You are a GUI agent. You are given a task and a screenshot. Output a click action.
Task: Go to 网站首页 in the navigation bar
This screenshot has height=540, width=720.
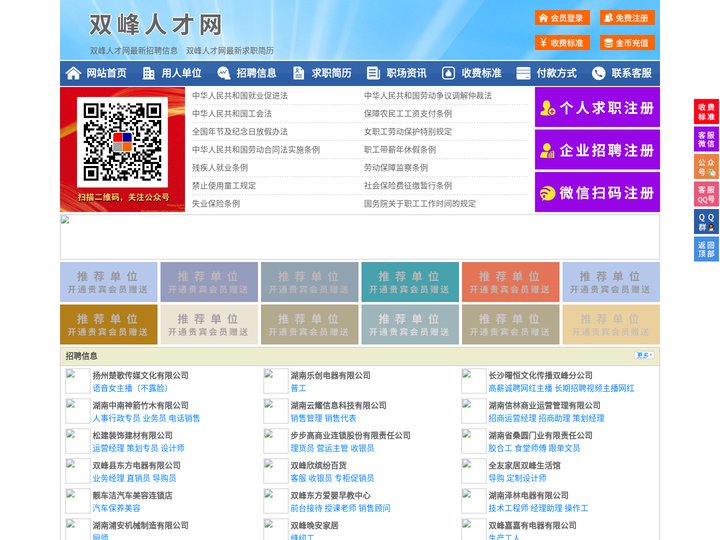107,73
